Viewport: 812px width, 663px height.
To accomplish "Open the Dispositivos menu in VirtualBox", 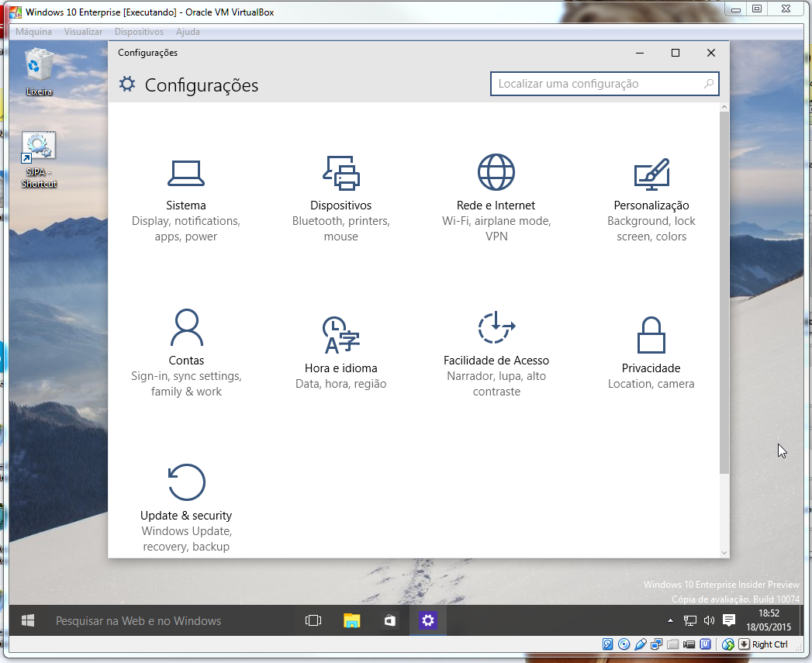I will pyautogui.click(x=139, y=32).
